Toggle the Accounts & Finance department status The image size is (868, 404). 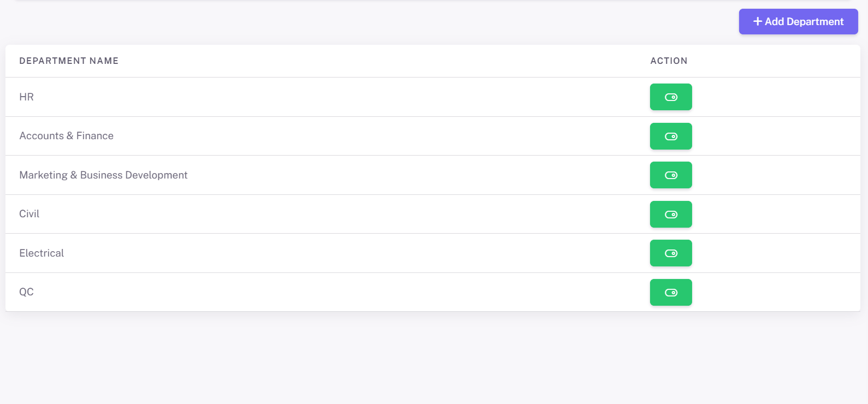(x=671, y=136)
